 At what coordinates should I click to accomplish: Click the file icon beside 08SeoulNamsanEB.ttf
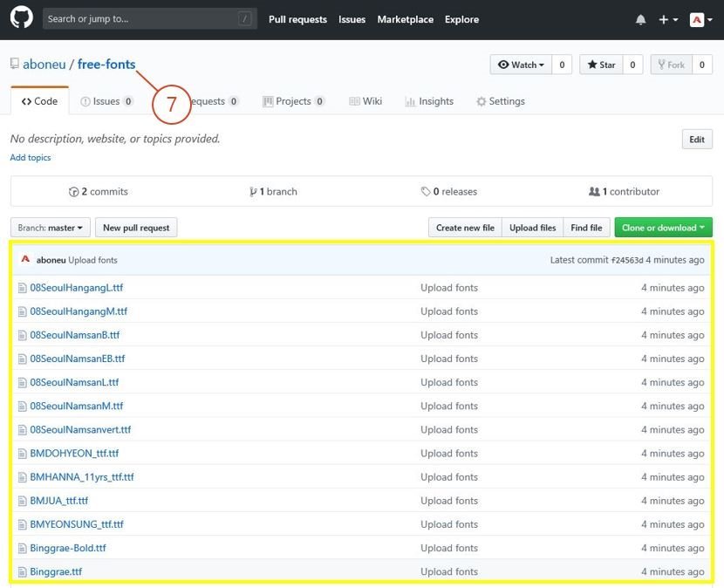click(x=22, y=359)
